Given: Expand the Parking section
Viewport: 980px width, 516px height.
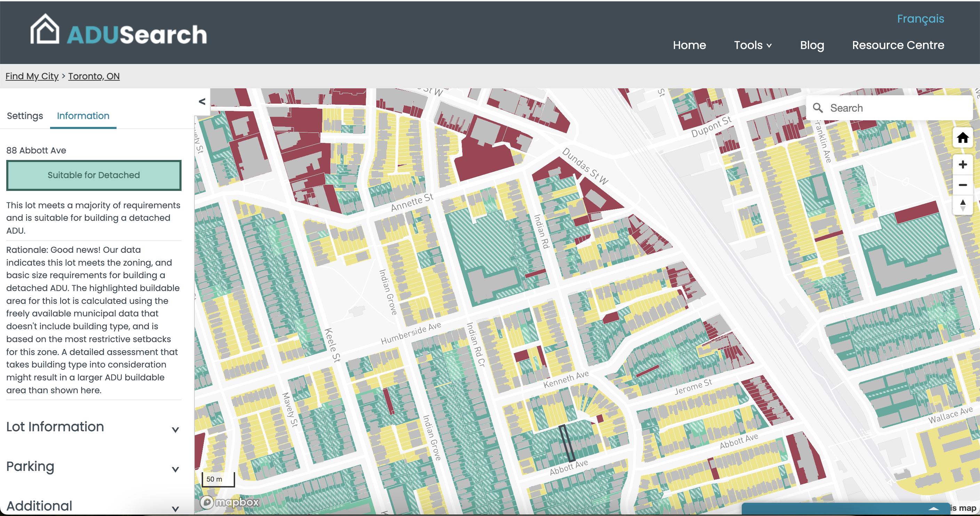Looking at the screenshot, I should [x=175, y=469].
